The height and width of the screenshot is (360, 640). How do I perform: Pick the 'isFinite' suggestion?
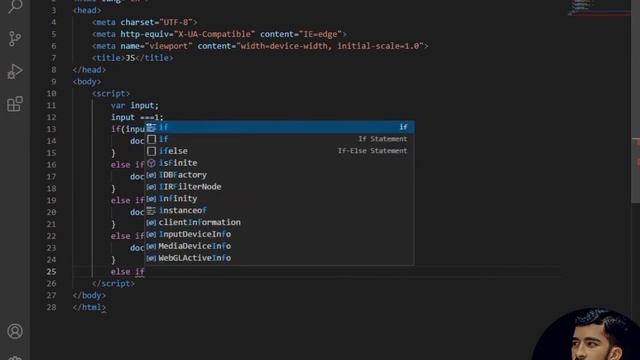pos(280,163)
